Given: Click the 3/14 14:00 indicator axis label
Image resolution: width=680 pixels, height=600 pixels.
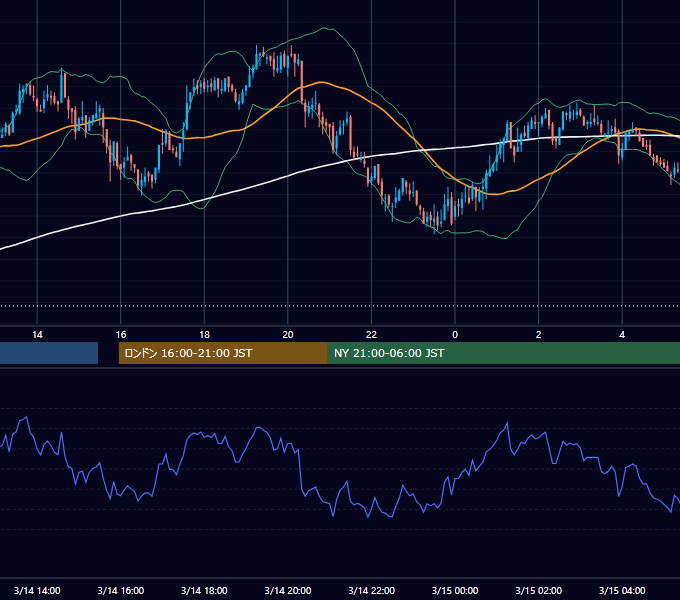Looking at the screenshot, I should pyautogui.click(x=37, y=590).
